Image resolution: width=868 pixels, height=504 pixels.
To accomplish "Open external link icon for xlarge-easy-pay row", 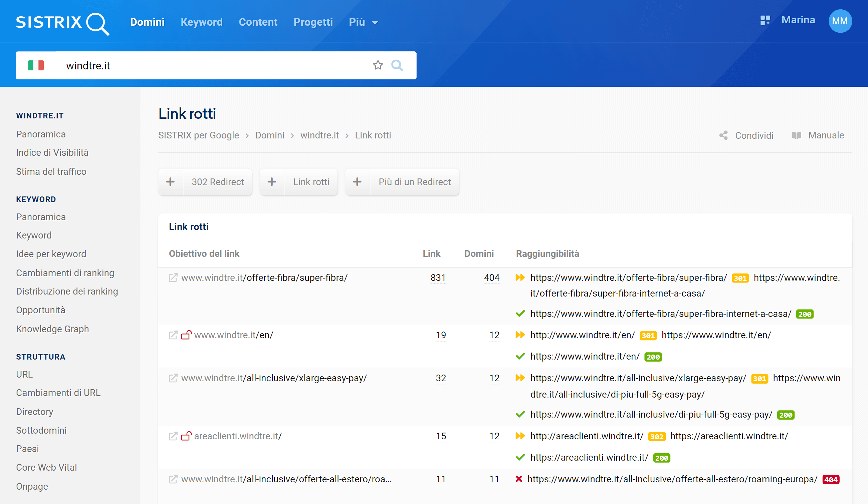I will coord(173,378).
